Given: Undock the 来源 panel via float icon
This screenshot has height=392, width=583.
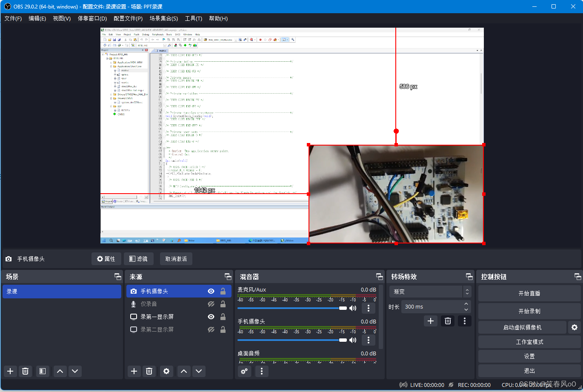Looking at the screenshot, I should click(228, 277).
